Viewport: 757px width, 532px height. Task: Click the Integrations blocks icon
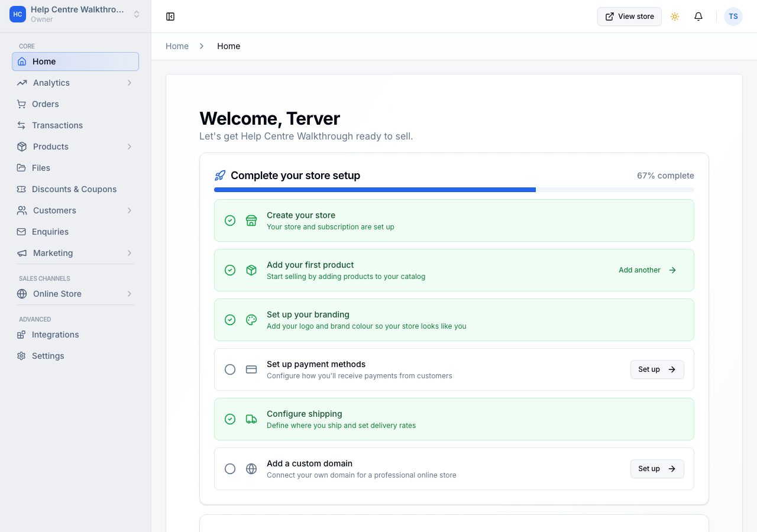[21, 335]
